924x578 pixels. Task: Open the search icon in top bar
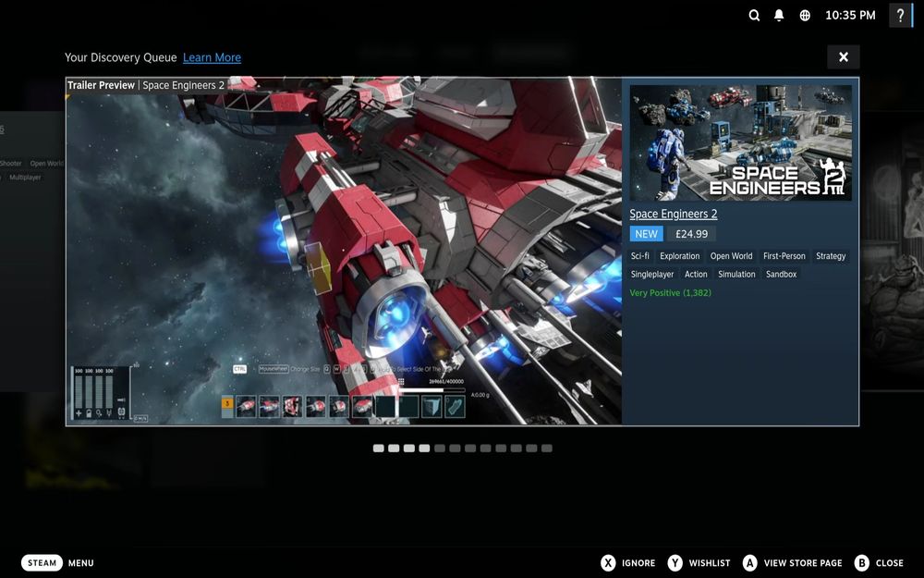(x=754, y=16)
